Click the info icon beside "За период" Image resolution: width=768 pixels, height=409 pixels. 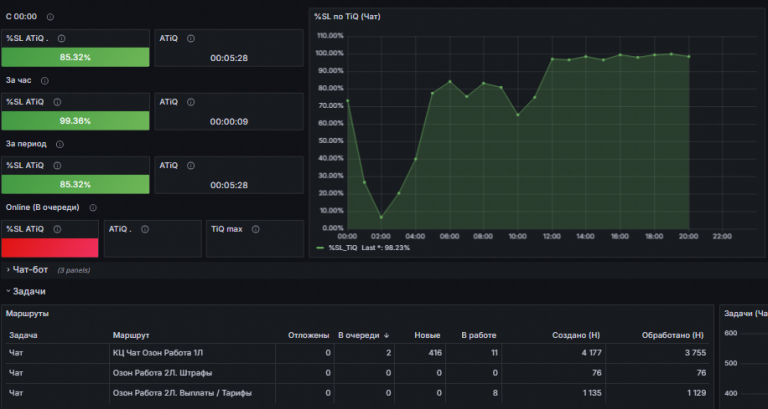click(59, 144)
